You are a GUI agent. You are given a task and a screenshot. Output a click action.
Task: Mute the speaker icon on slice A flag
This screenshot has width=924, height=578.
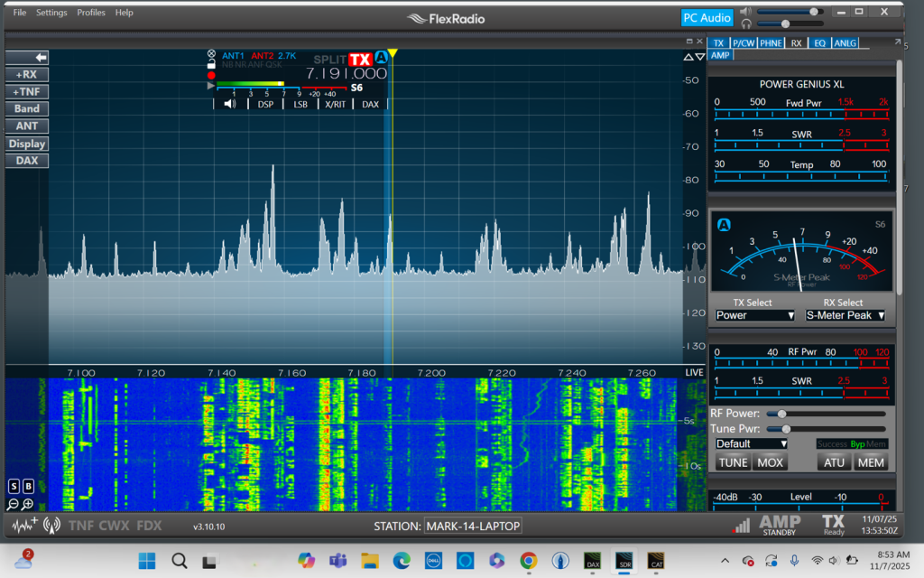coord(229,104)
